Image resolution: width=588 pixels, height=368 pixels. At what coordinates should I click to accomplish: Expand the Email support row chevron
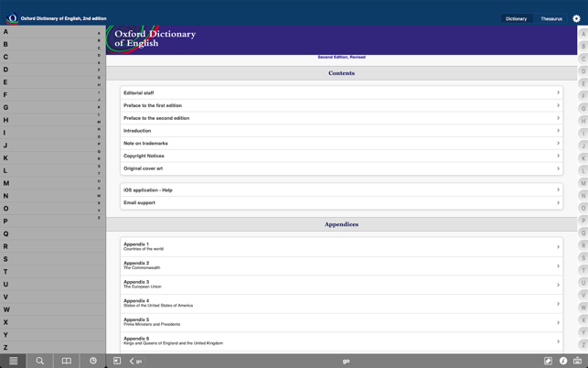pyautogui.click(x=558, y=203)
